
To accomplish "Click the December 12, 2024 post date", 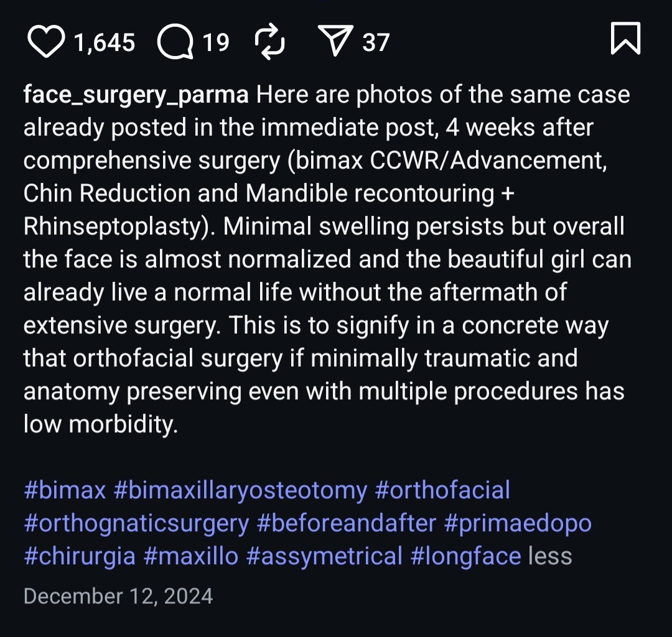I will [x=118, y=596].
